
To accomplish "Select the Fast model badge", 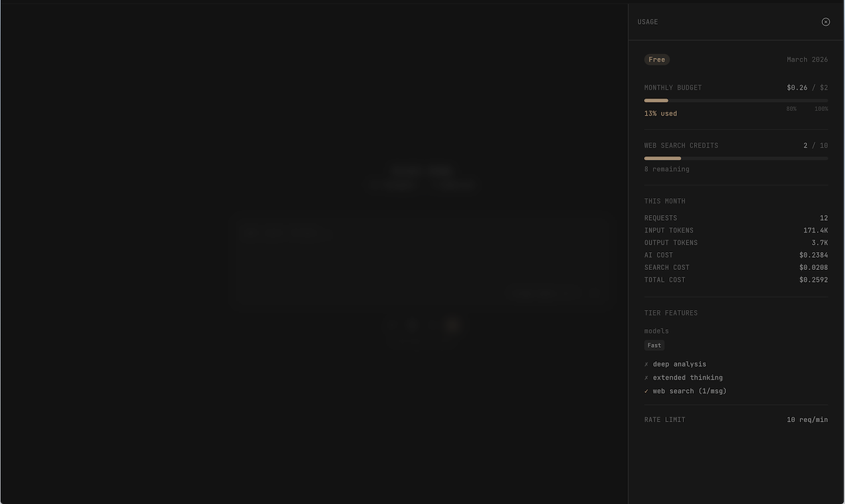I will click(x=653, y=345).
